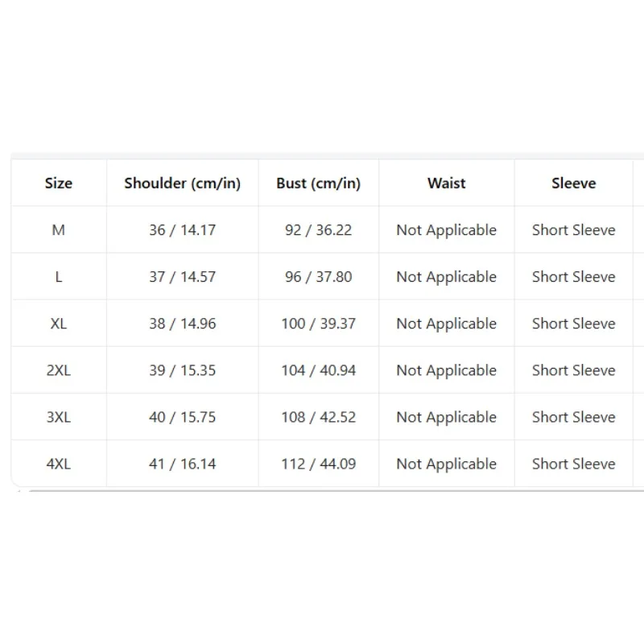Click the L size row label

(59, 277)
